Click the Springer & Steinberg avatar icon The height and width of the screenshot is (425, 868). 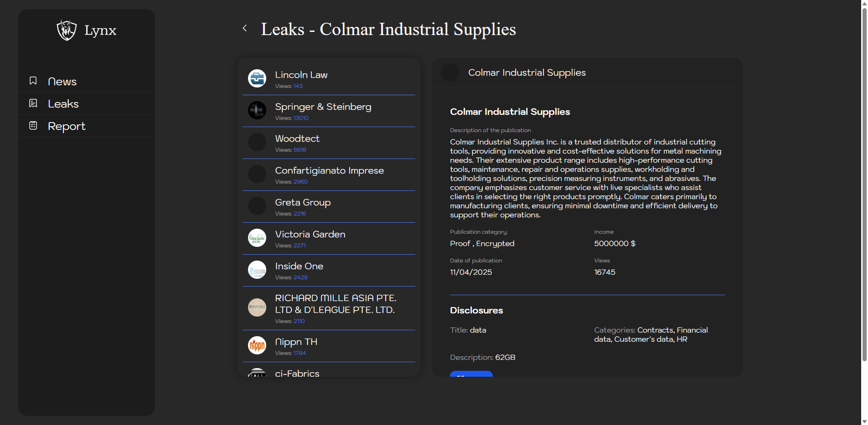point(257,110)
